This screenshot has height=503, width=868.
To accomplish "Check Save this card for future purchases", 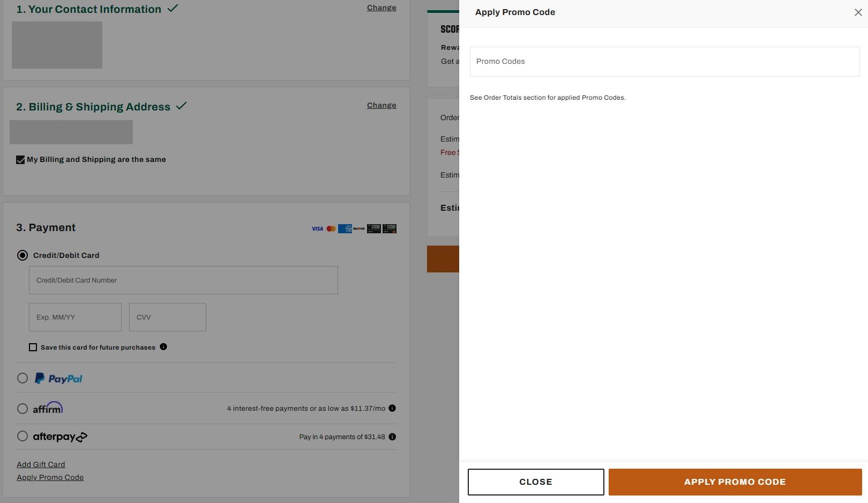I will [33, 347].
